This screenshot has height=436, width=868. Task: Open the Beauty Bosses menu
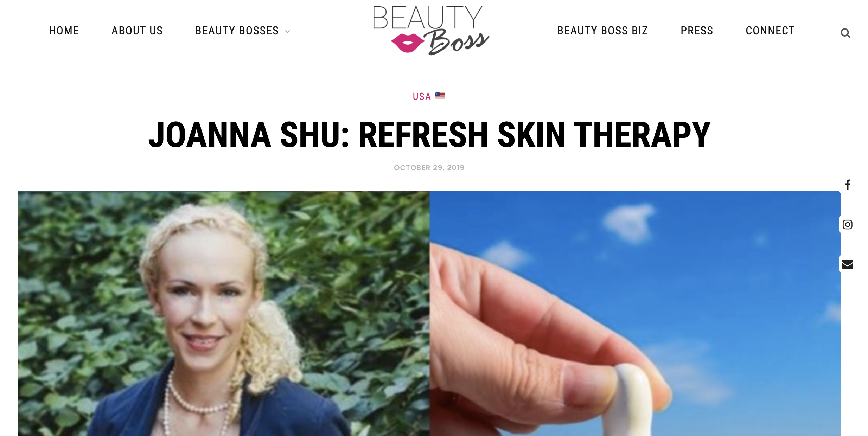coord(237,31)
